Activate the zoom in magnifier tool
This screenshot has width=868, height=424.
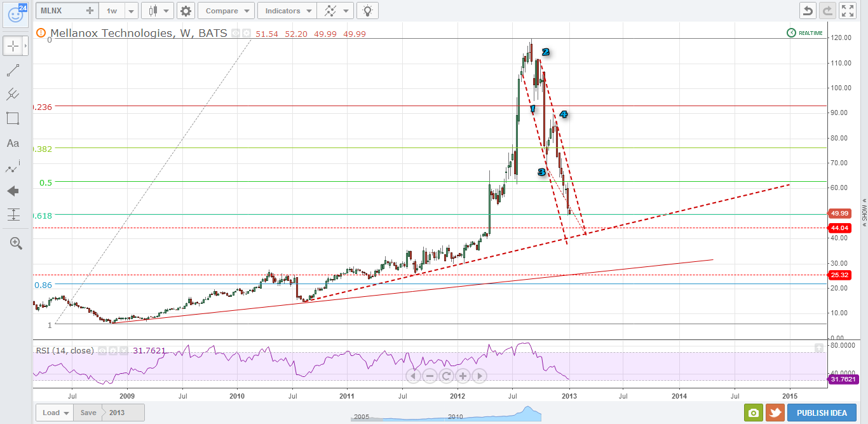(x=16, y=243)
